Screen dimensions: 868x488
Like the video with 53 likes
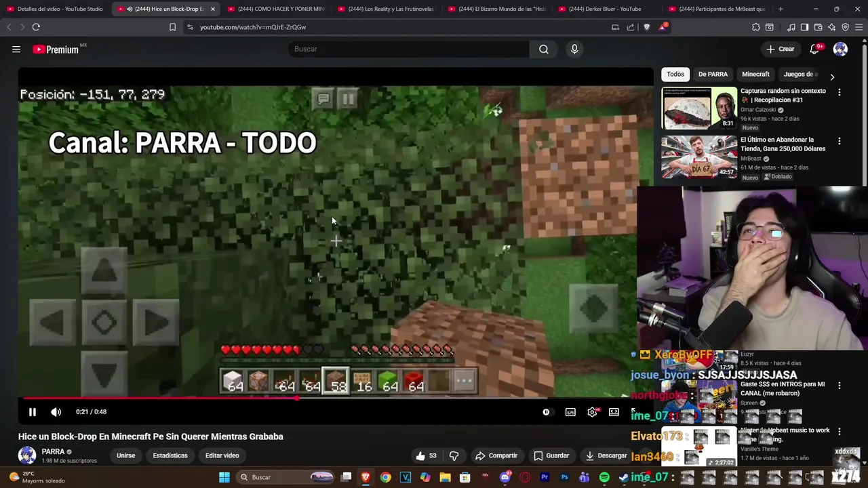[x=427, y=455]
